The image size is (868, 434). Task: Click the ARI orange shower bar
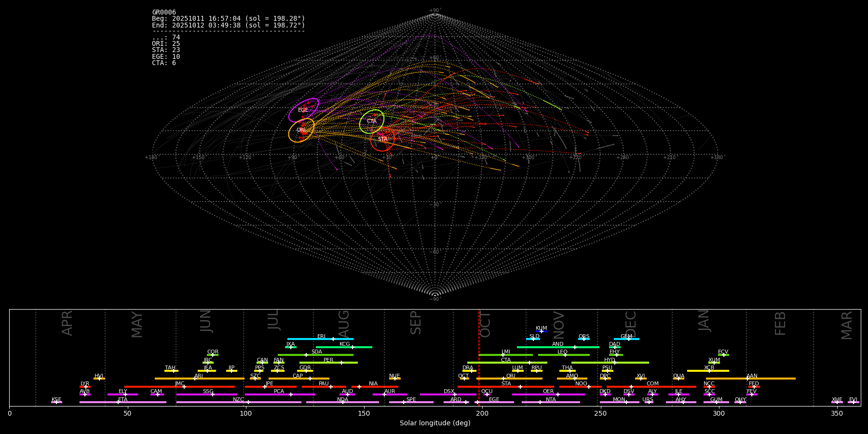[x=200, y=379]
